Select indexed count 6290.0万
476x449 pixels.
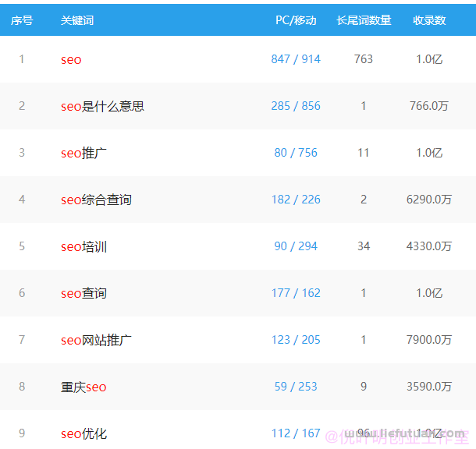429,200
